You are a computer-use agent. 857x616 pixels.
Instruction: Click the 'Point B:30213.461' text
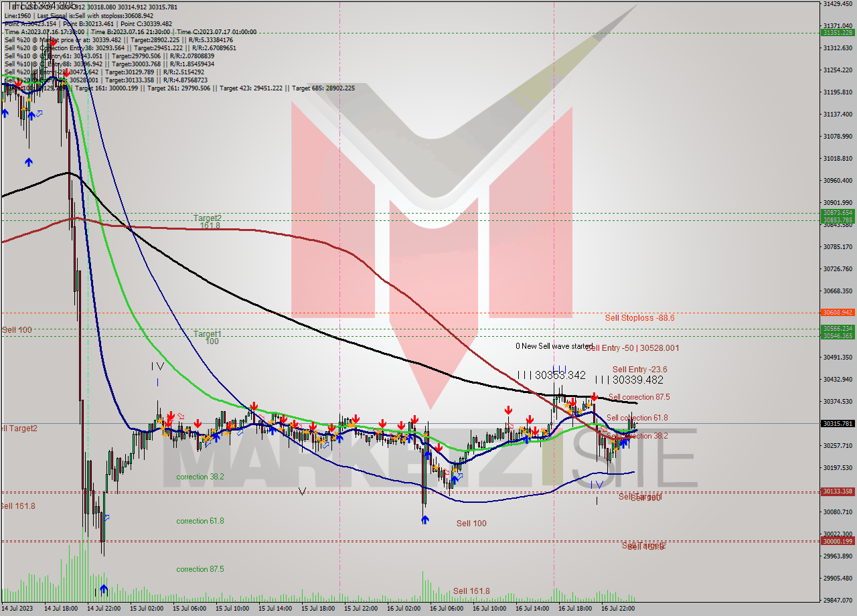click(88, 23)
